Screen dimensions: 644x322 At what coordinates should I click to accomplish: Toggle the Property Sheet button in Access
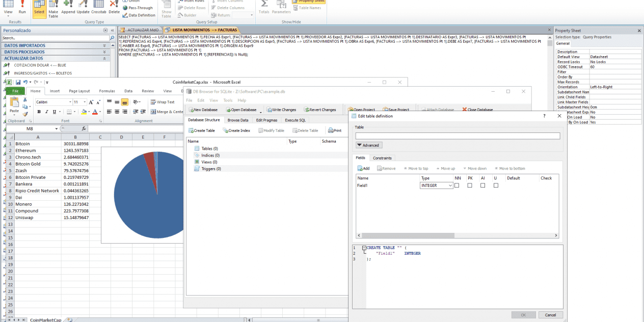(x=308, y=2)
